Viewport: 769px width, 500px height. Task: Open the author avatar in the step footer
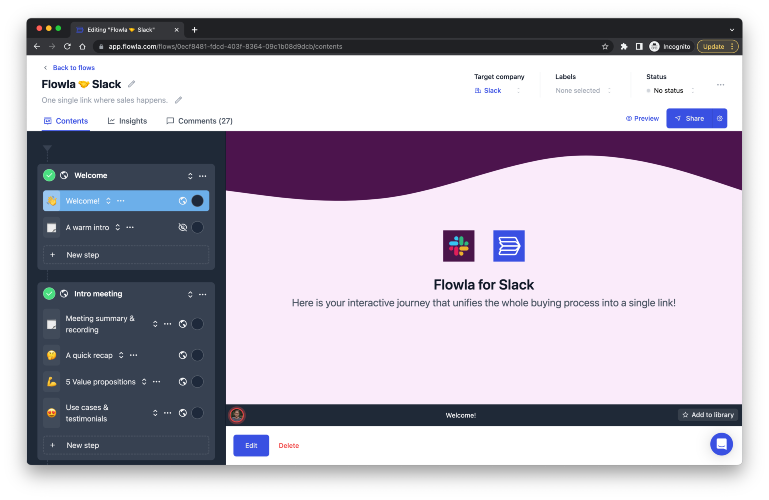(x=237, y=415)
